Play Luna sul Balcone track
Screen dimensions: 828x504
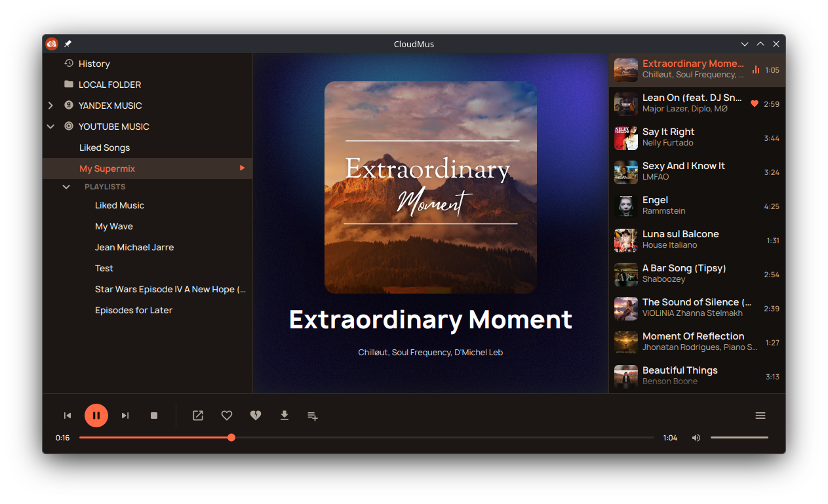pos(697,240)
